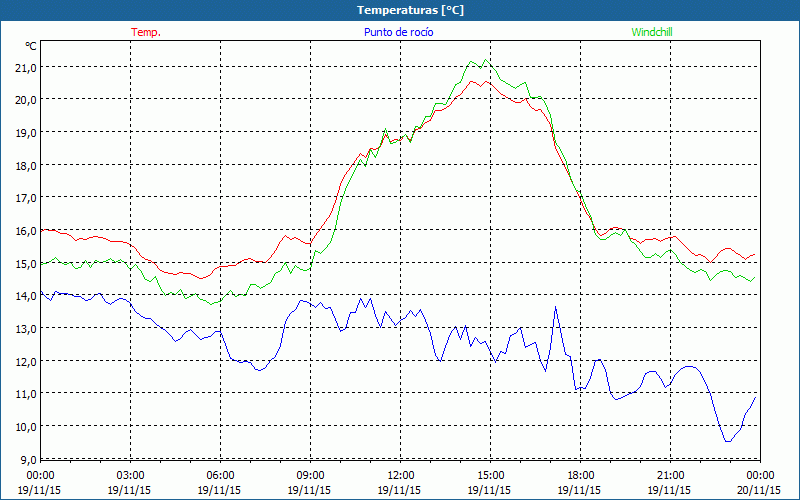Click the 19,0 y-axis value

click(26, 133)
